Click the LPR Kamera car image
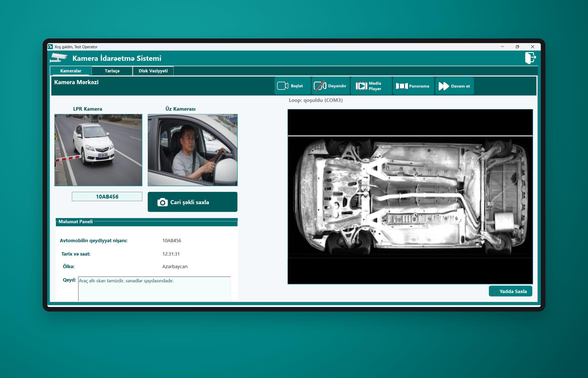This screenshot has height=378, width=588. (98, 150)
